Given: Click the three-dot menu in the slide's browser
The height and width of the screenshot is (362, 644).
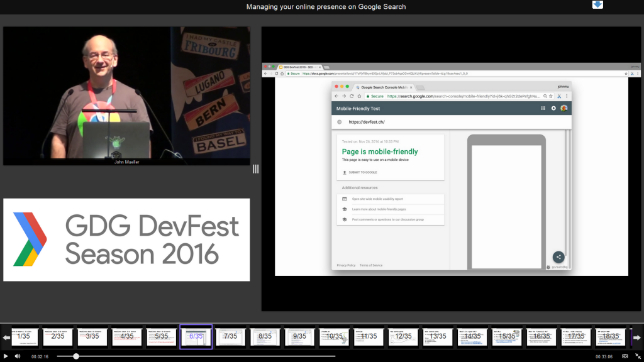Looking at the screenshot, I should 567,96.
